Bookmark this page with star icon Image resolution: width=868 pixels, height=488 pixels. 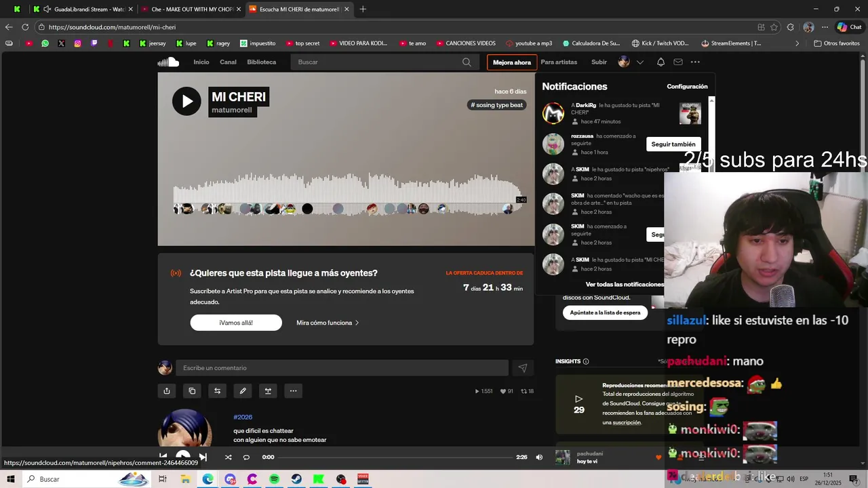point(774,27)
